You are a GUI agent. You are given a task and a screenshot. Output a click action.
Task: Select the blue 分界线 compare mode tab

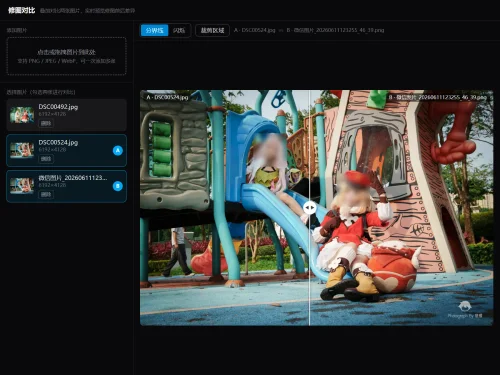pyautogui.click(x=154, y=30)
